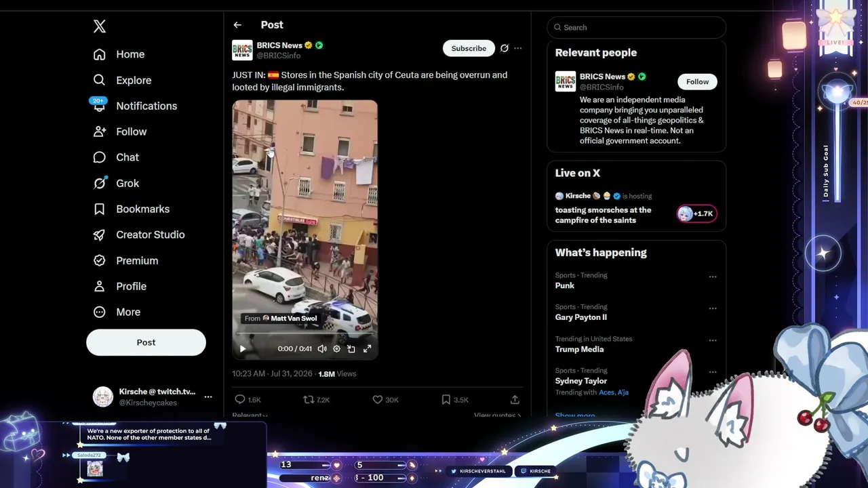868x488 pixels.
Task: Open BRICS News name in Relevant people
Action: (602, 77)
